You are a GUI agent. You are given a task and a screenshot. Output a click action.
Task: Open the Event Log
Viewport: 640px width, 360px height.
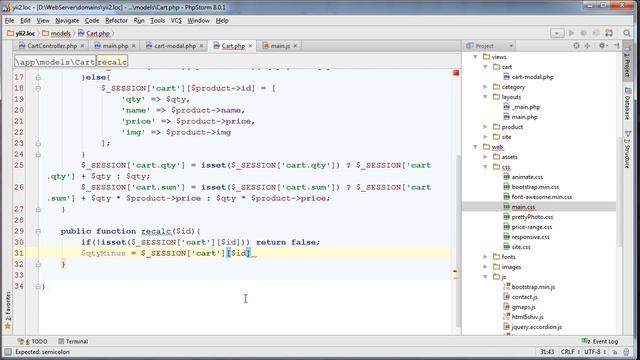600,341
